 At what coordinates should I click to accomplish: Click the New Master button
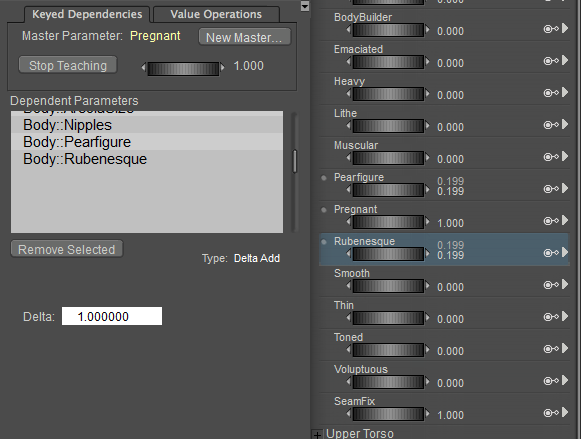tap(245, 37)
